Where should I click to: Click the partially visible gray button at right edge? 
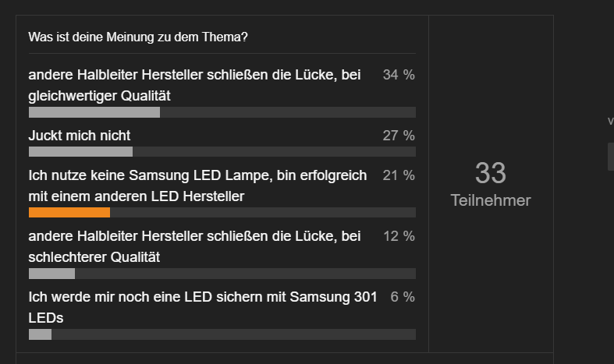click(610, 156)
